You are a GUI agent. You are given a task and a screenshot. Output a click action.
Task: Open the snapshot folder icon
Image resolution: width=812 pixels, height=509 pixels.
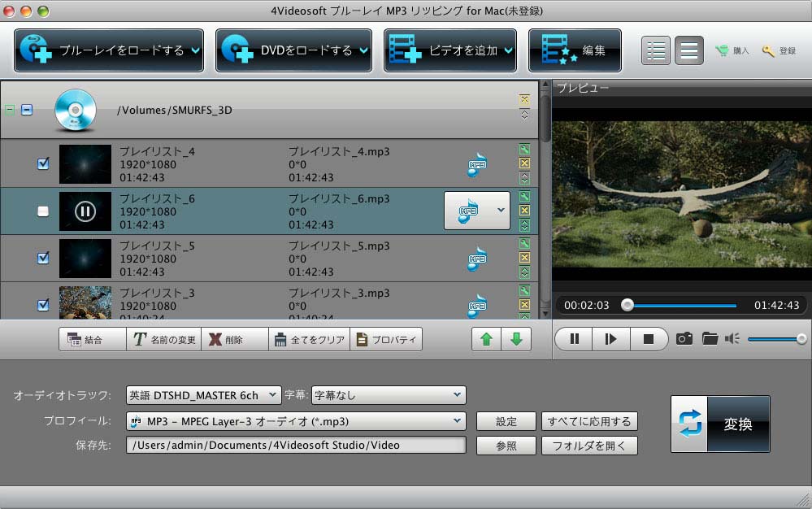pyautogui.click(x=710, y=339)
